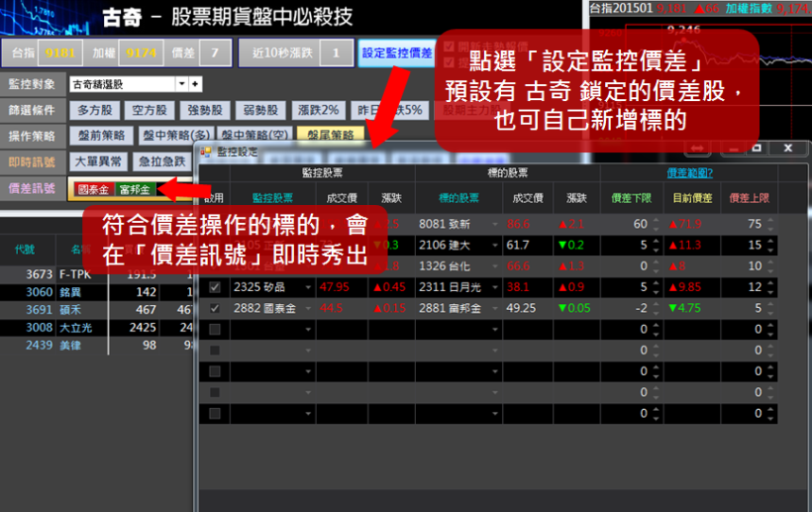Click the 台指201501 chart header
Screen dimensions: 812x512
click(x=624, y=8)
